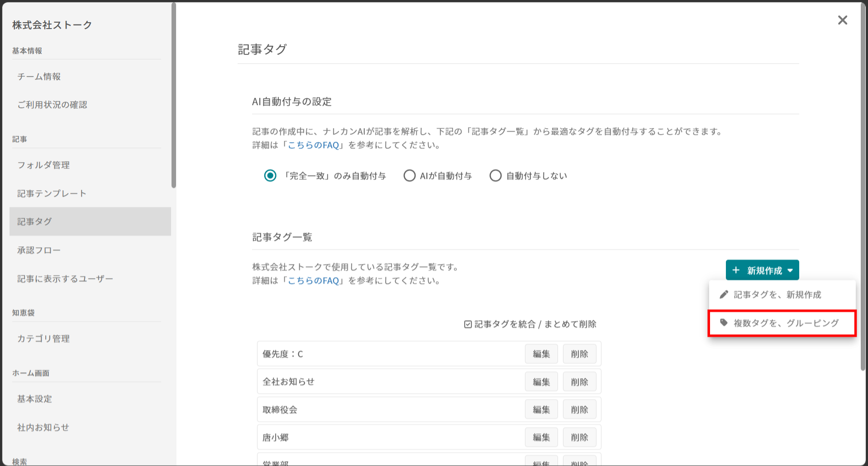Click tag name 全社お知らせ
Viewport: 868px width, 466px height.
click(288, 382)
